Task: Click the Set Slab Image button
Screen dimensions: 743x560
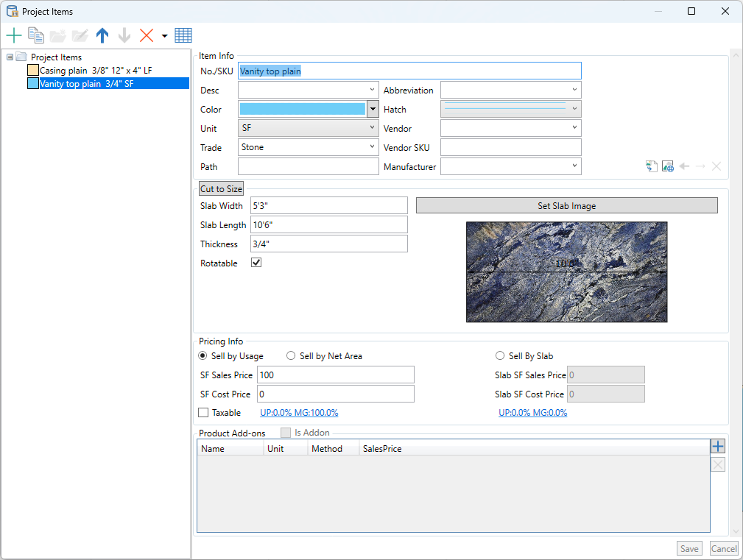Action: point(566,206)
